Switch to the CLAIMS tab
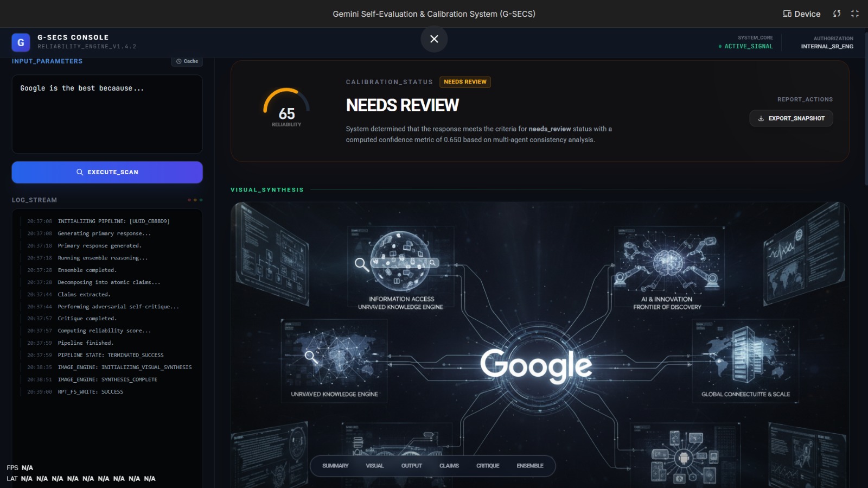 pos(449,466)
